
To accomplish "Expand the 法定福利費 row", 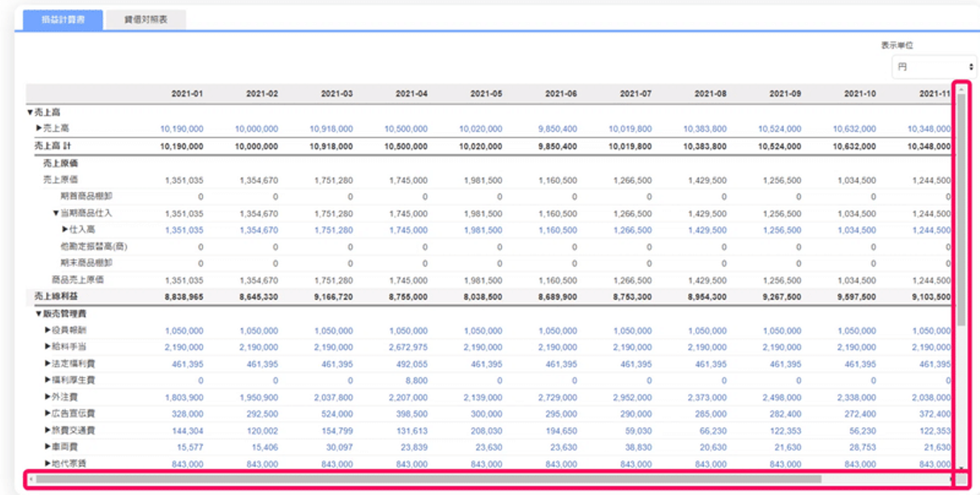I will click(x=48, y=364).
